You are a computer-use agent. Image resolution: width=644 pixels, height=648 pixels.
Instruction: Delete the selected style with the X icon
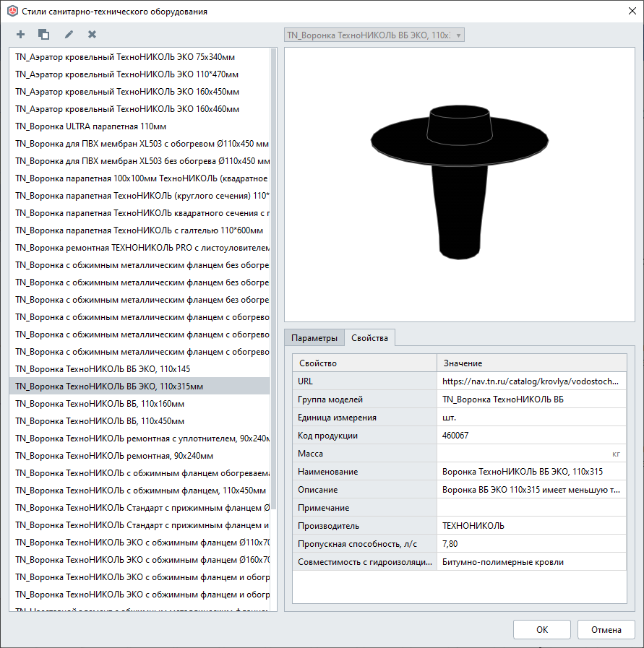coord(93,34)
